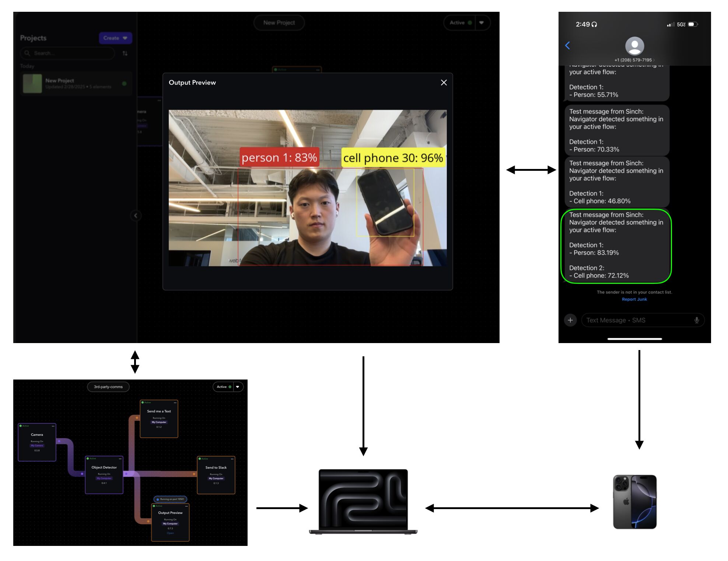Select the 3rd-party-comms flow title tab
Image resolution: width=728 pixels, height=561 pixels.
[108, 387]
